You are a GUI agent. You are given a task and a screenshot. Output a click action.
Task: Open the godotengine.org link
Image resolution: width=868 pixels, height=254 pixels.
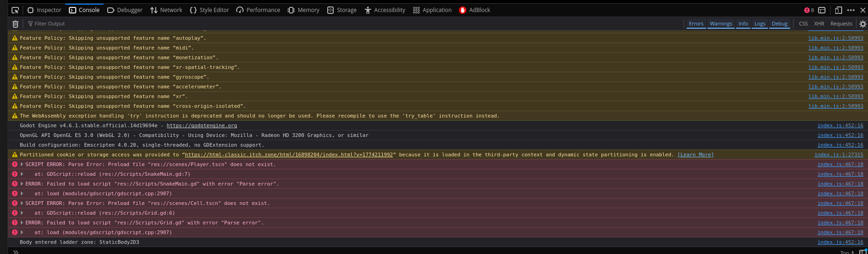(x=202, y=126)
